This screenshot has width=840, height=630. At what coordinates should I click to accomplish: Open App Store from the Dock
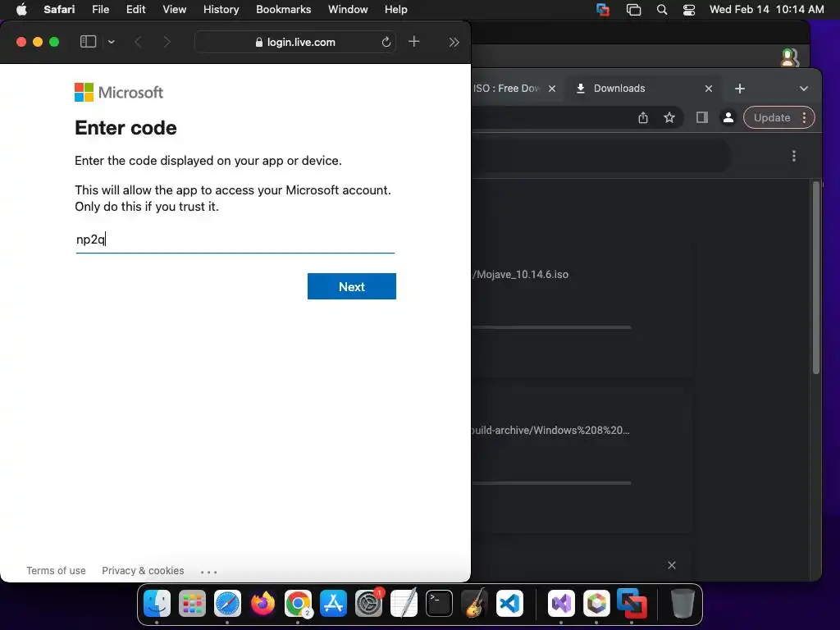[x=333, y=604]
